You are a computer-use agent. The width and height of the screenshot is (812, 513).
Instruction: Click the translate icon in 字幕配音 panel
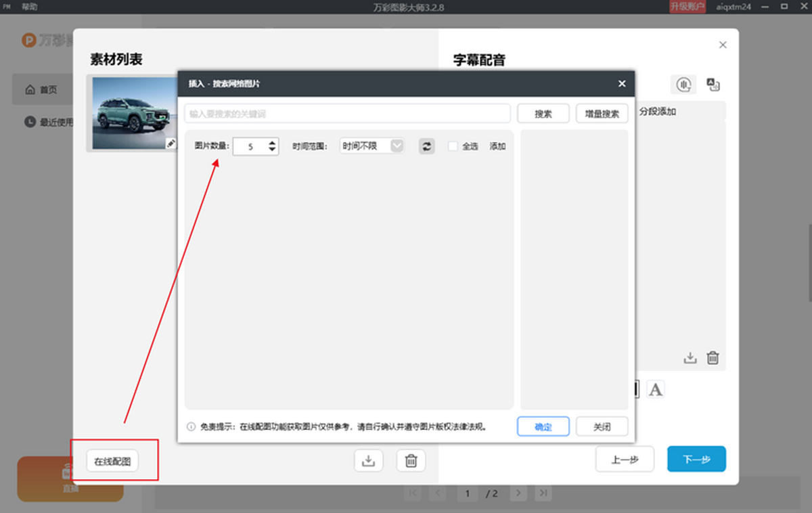[x=713, y=85]
